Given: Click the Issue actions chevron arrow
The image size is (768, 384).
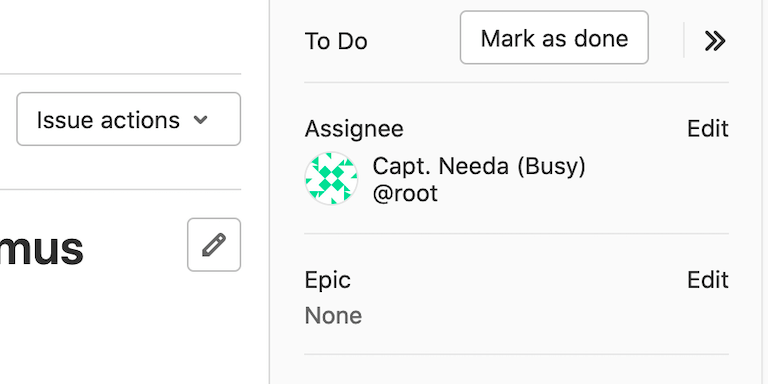Looking at the screenshot, I should click(201, 120).
